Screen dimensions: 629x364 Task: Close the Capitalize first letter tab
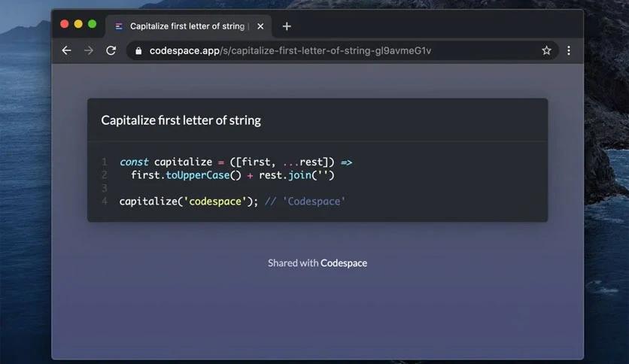(x=260, y=26)
